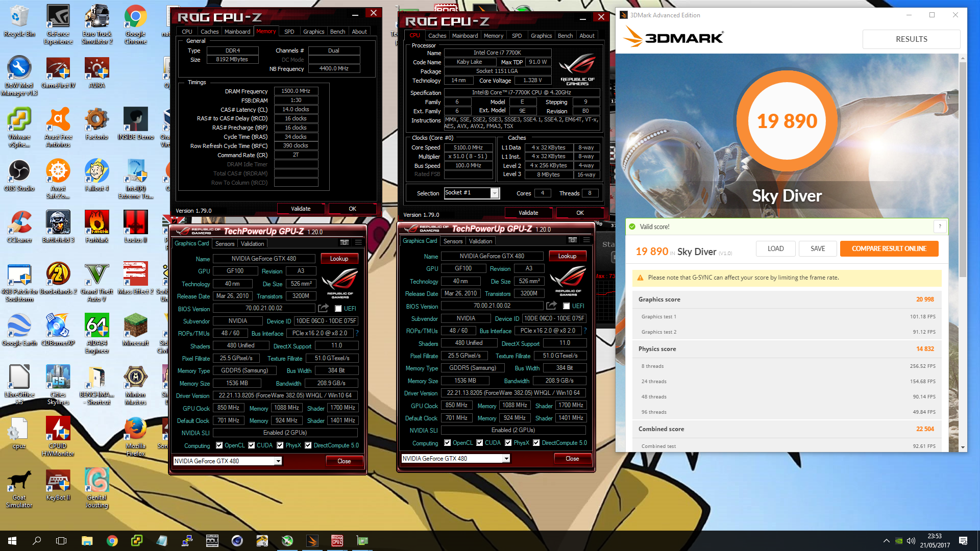Click BIOS export icon in left GPU-Z
The width and height of the screenshot is (980, 551).
coord(324,308)
